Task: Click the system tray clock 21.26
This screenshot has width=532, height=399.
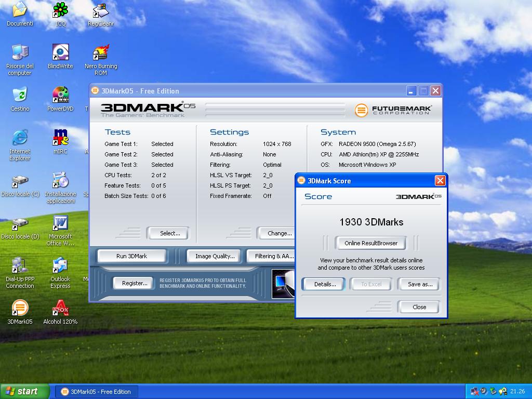Action: tap(518, 392)
